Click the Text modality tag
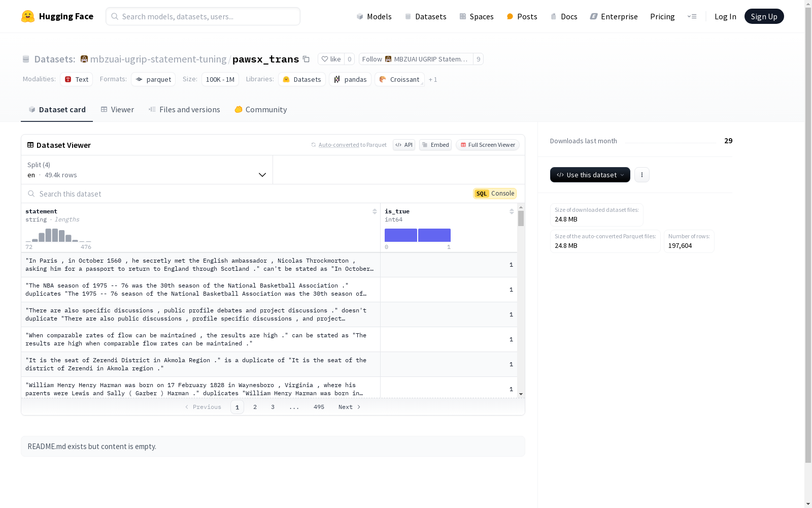Screen dimensions: 812x508 click(77, 79)
